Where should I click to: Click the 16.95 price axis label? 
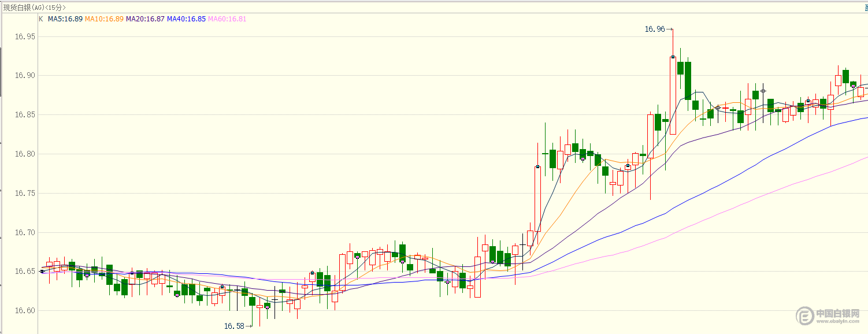click(x=25, y=36)
